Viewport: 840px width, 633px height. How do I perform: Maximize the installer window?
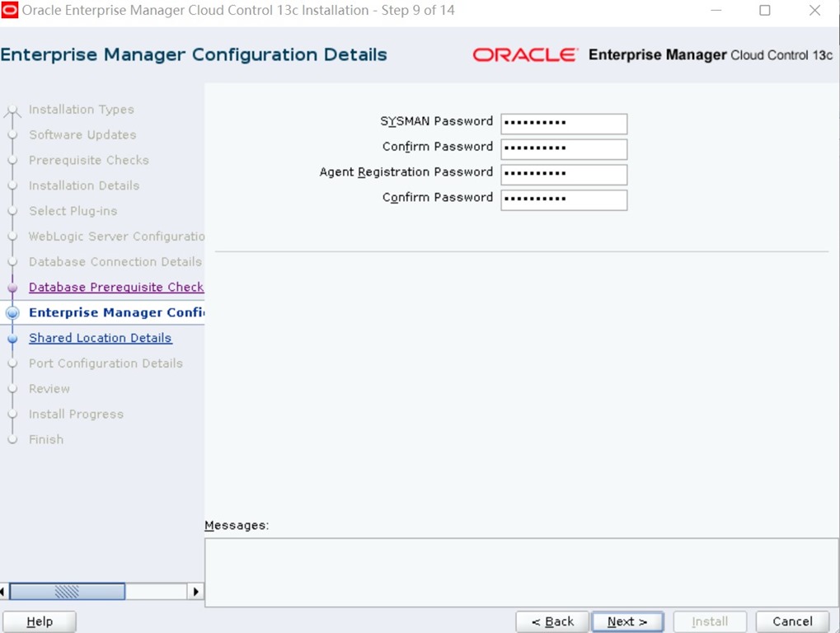coord(765,10)
